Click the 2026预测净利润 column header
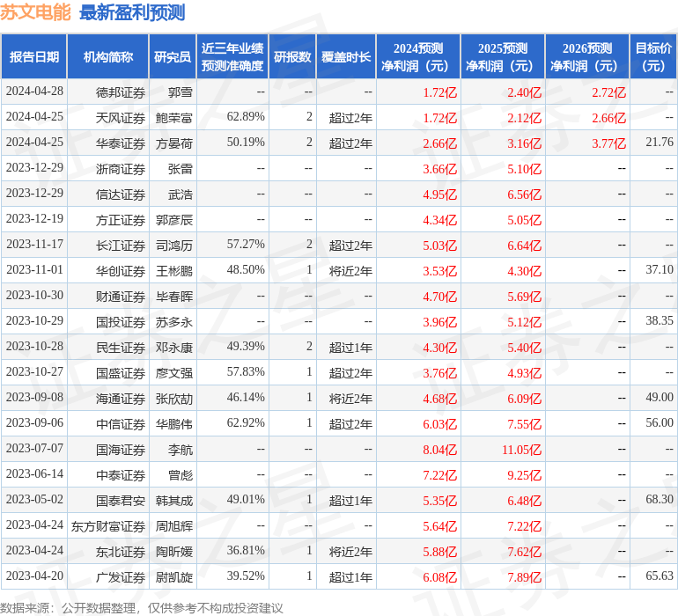 (x=587, y=56)
